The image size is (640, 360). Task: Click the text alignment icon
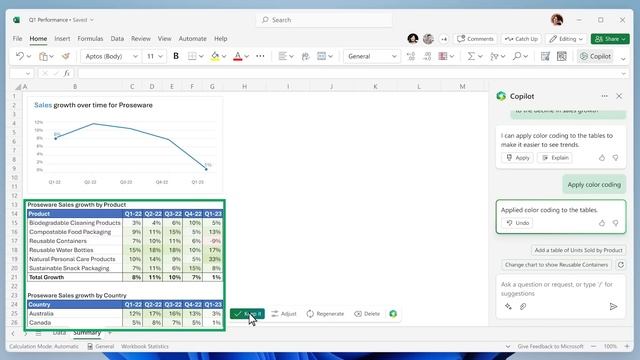pyautogui.click(x=282, y=56)
